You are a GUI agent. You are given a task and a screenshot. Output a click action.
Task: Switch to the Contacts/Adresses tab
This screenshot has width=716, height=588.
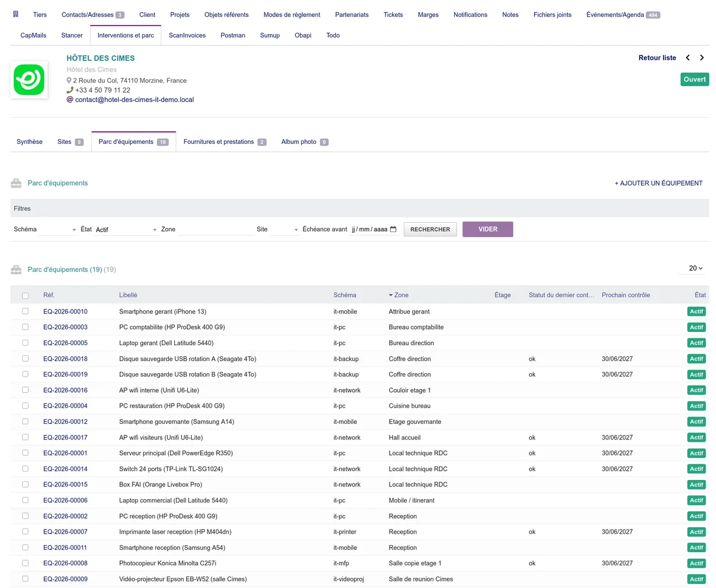click(x=92, y=14)
